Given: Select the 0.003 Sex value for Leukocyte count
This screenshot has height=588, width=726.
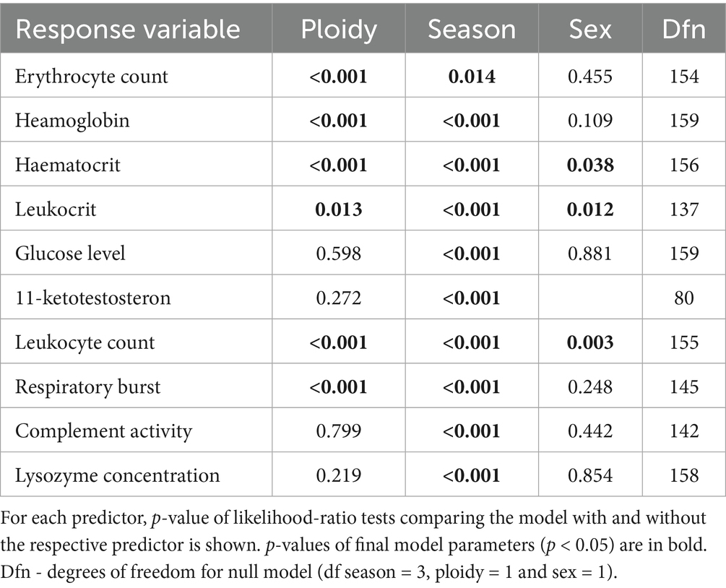Looking at the screenshot, I should coord(590,342).
